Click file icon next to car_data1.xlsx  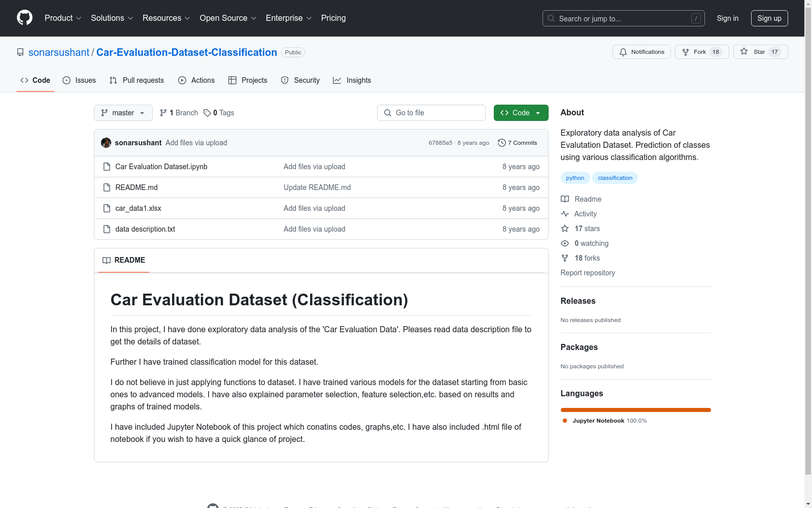point(107,208)
